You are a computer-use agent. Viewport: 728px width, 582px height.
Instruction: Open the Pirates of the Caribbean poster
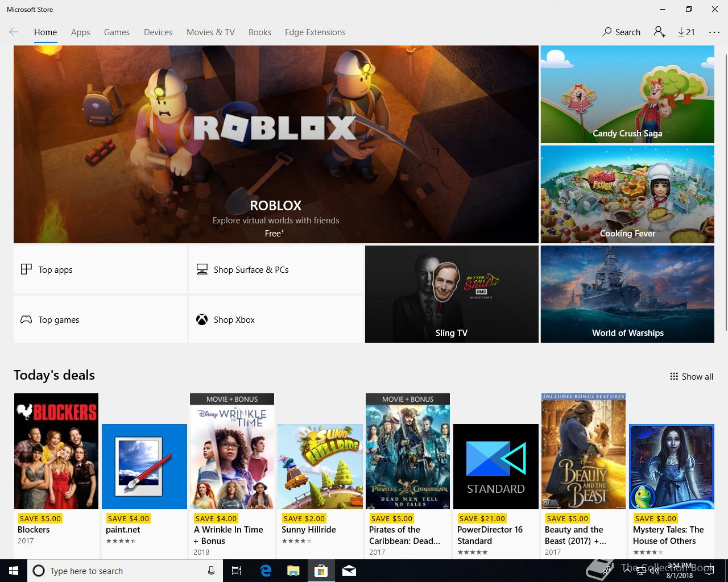coord(408,451)
